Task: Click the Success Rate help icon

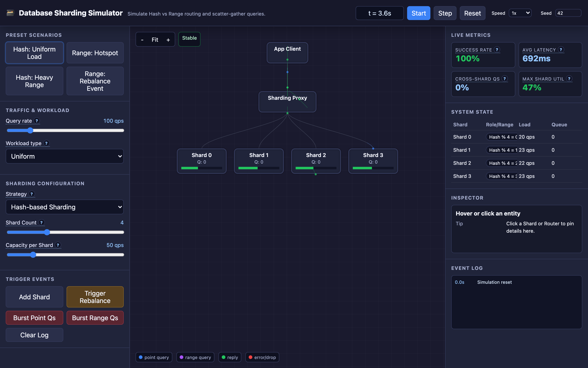Action: coord(497,50)
